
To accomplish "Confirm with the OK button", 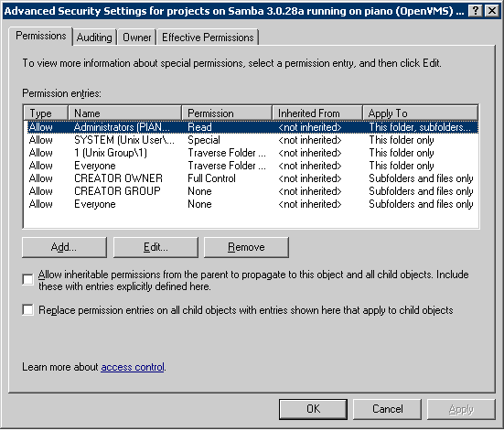I will (x=313, y=409).
